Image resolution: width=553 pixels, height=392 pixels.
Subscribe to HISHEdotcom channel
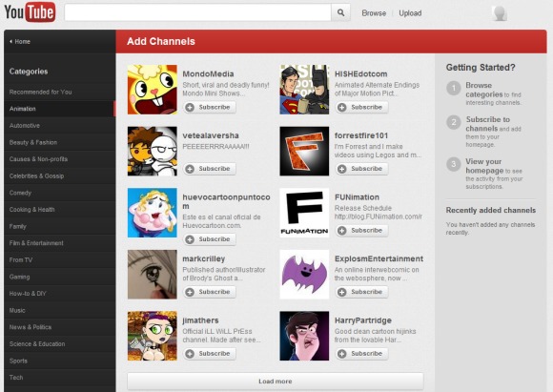click(x=362, y=107)
